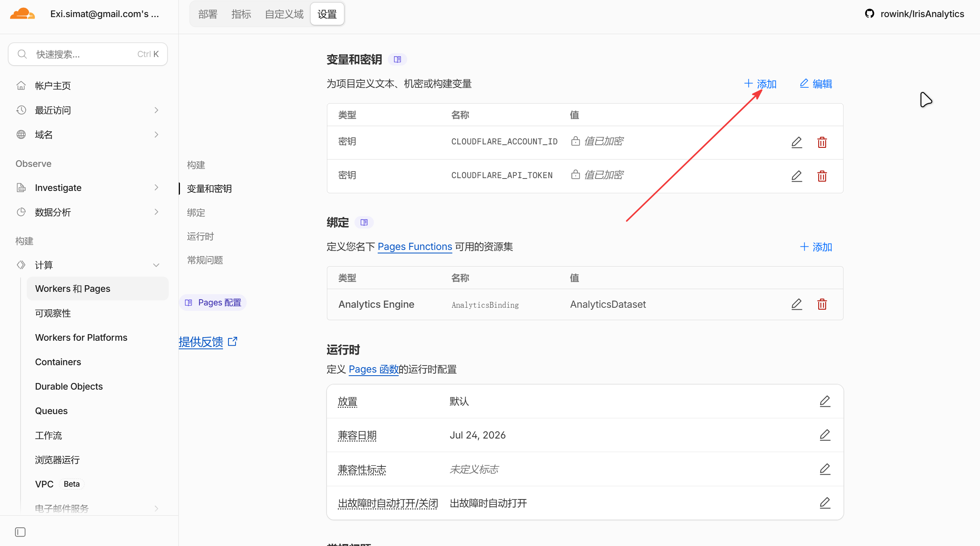Click the pie chart icon beside 数据分析
The image size is (980, 546).
(x=21, y=212)
